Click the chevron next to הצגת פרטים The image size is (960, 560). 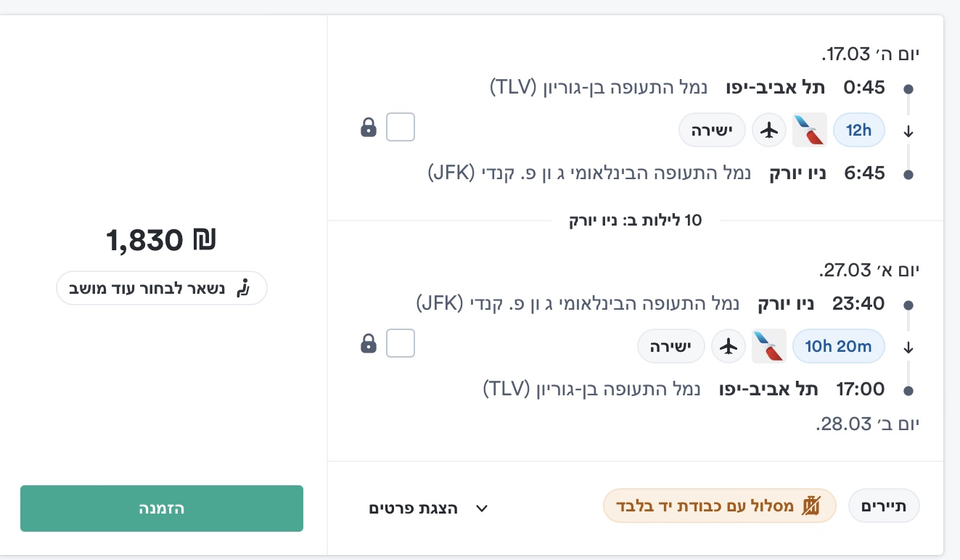point(481,508)
